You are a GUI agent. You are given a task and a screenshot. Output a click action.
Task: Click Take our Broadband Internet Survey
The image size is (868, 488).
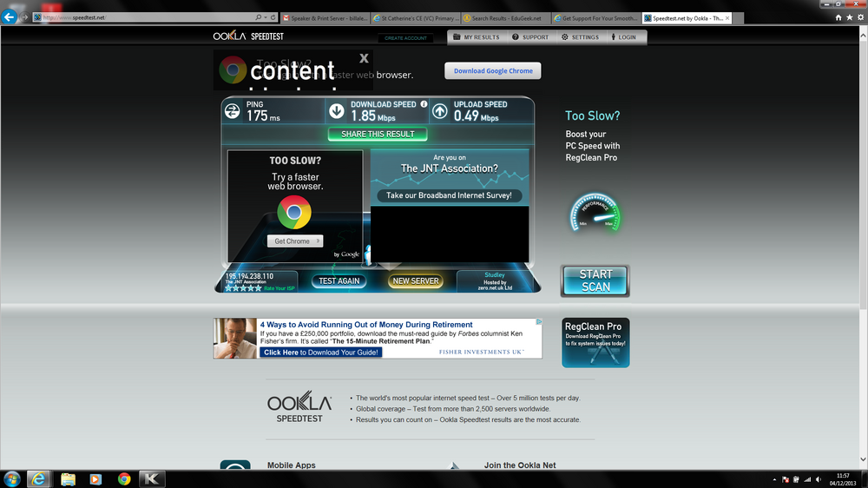tap(449, 195)
